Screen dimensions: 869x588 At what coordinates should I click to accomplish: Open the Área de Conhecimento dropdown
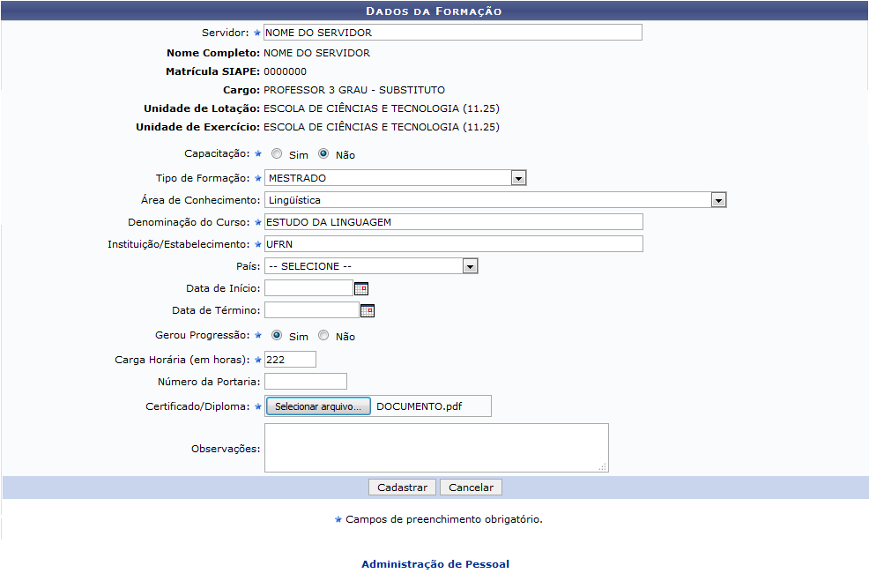(x=719, y=200)
